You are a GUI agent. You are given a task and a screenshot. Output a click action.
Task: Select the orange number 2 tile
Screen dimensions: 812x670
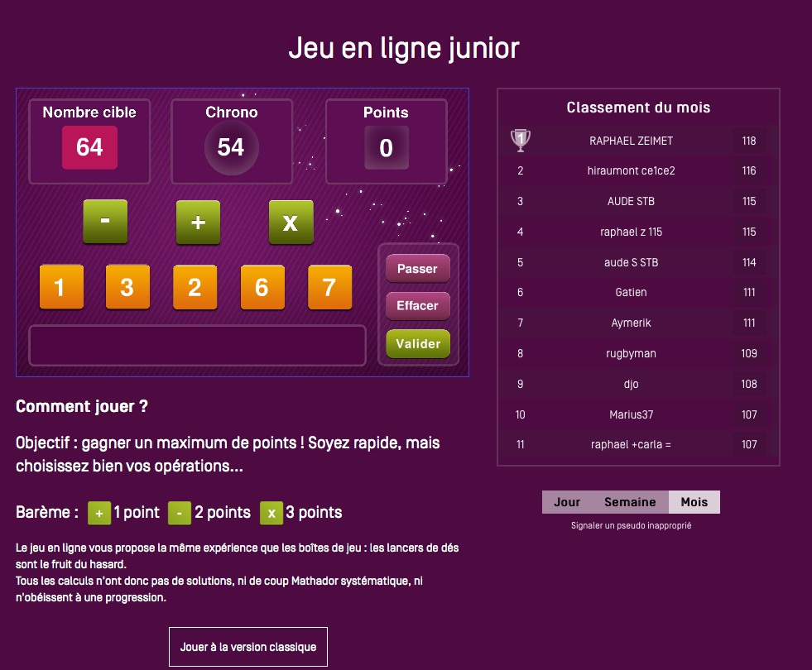tap(195, 287)
